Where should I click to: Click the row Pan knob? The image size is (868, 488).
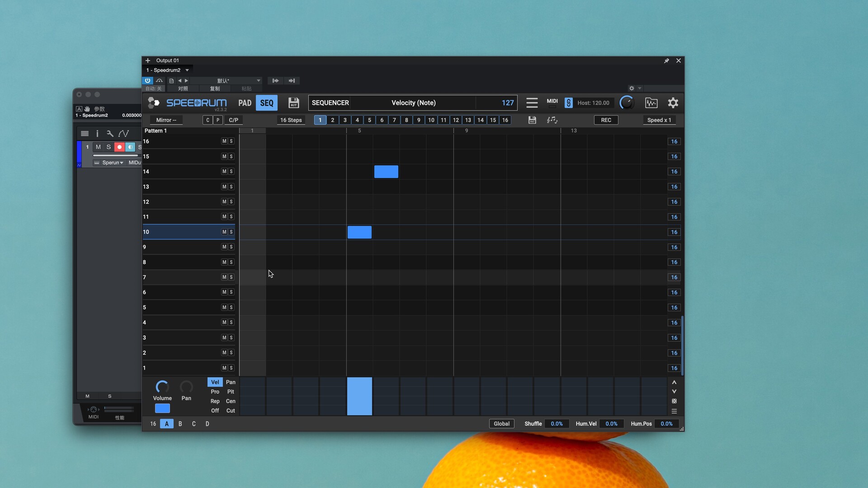(186, 387)
